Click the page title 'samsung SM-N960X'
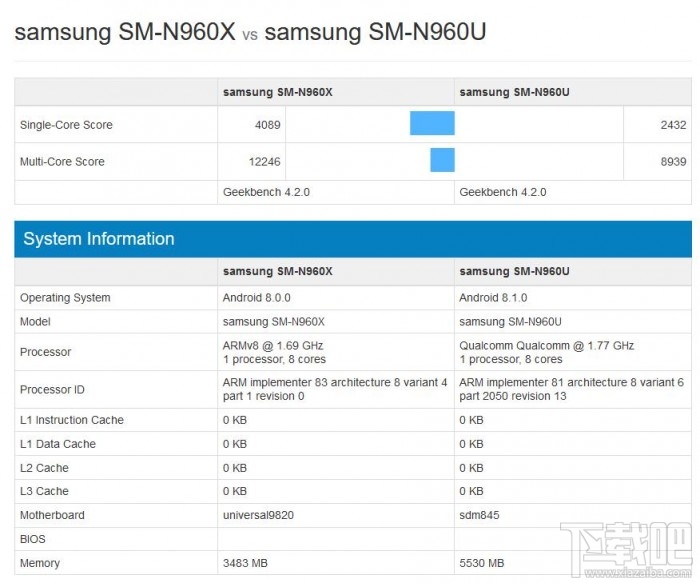 (125, 32)
